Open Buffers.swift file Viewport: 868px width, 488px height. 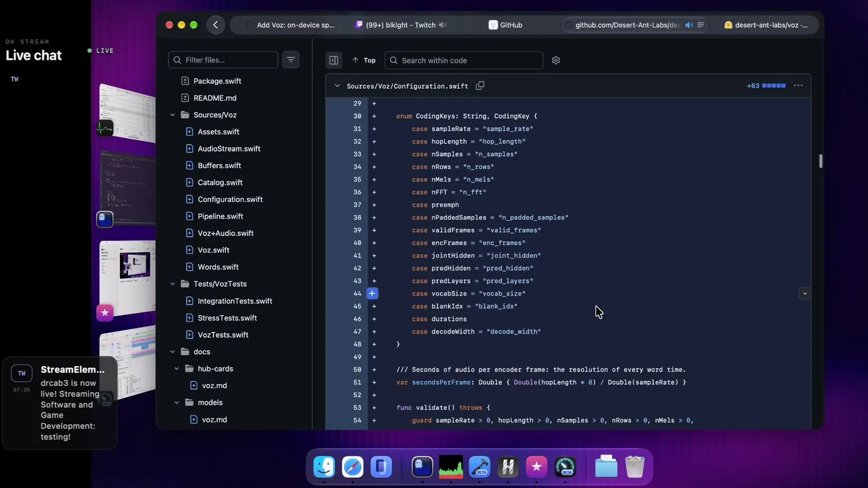[x=219, y=166]
